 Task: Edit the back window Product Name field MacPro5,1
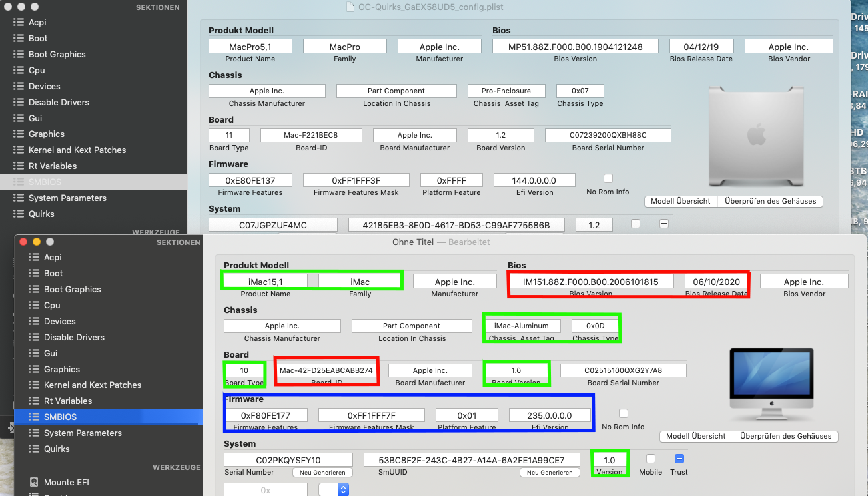point(250,47)
